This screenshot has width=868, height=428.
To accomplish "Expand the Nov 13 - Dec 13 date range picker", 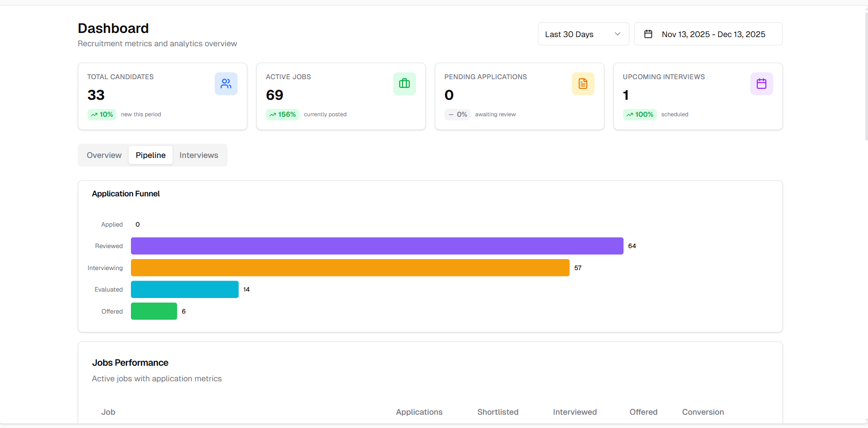I will (708, 34).
